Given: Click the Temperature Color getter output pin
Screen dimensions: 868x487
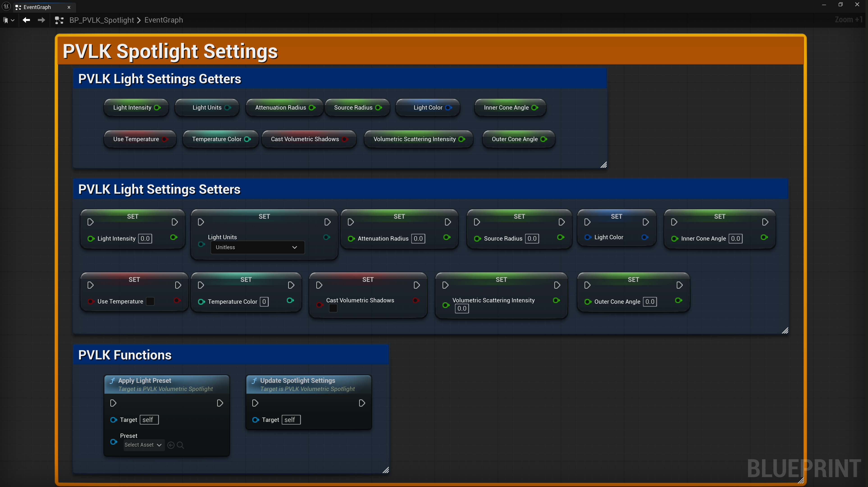Looking at the screenshot, I should 247,139.
